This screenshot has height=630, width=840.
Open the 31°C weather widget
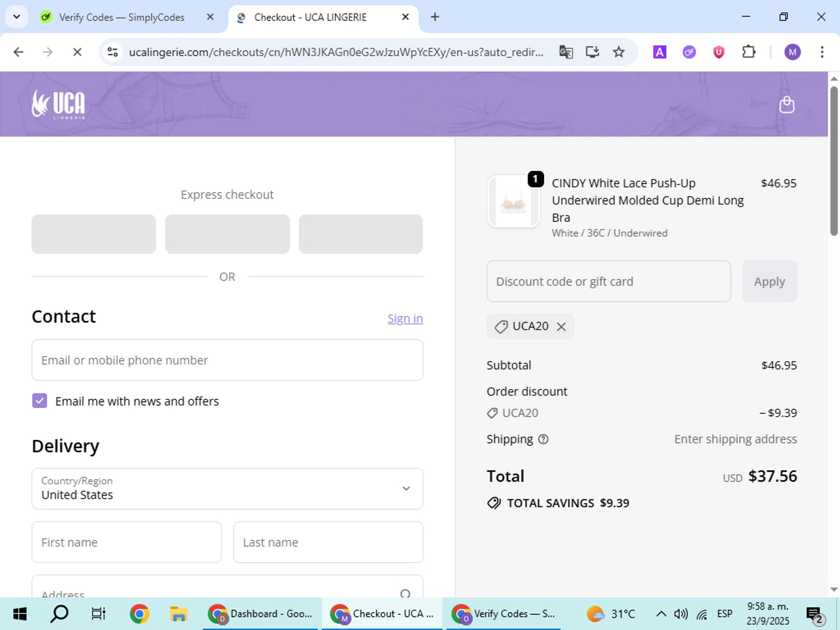611,614
